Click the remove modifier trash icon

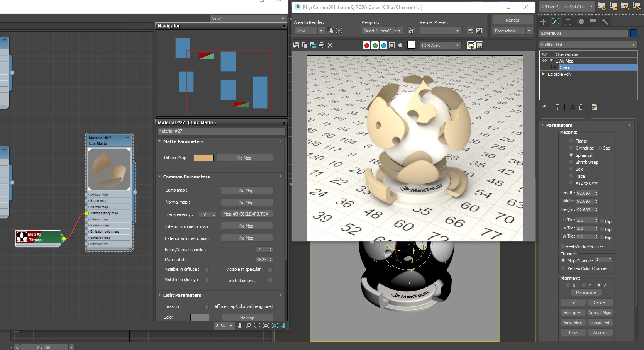pos(581,107)
